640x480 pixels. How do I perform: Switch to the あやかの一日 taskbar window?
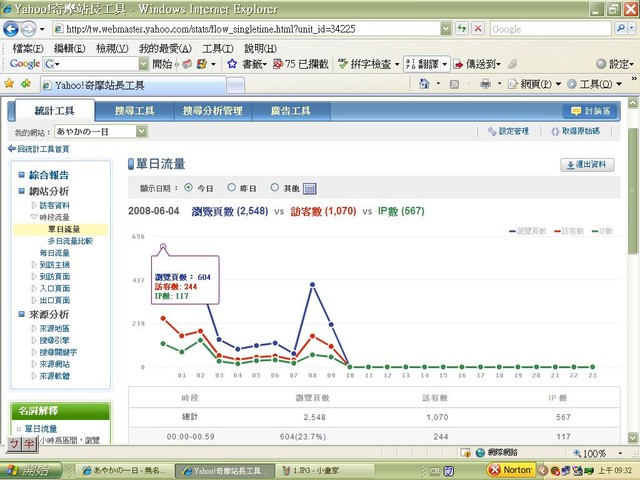[x=123, y=471]
